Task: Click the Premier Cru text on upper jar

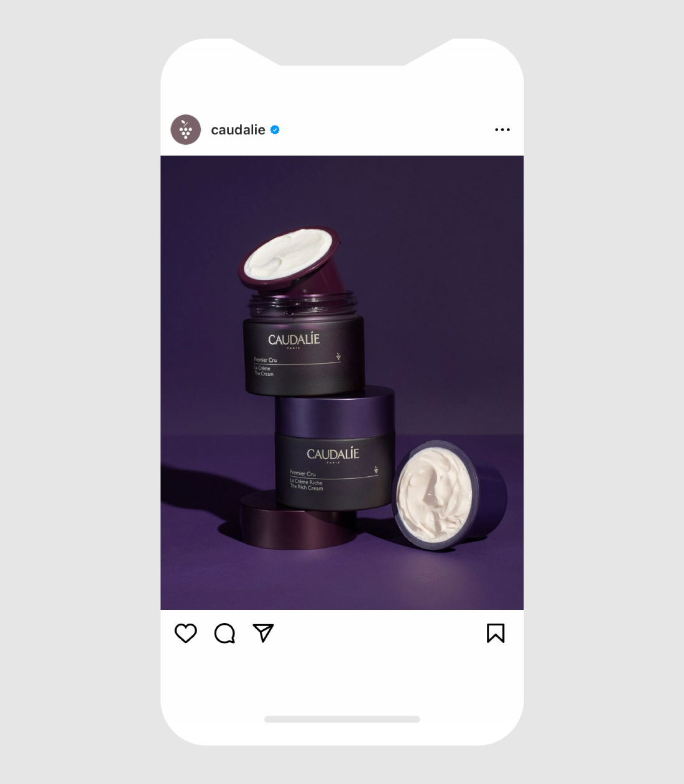Action: point(266,360)
